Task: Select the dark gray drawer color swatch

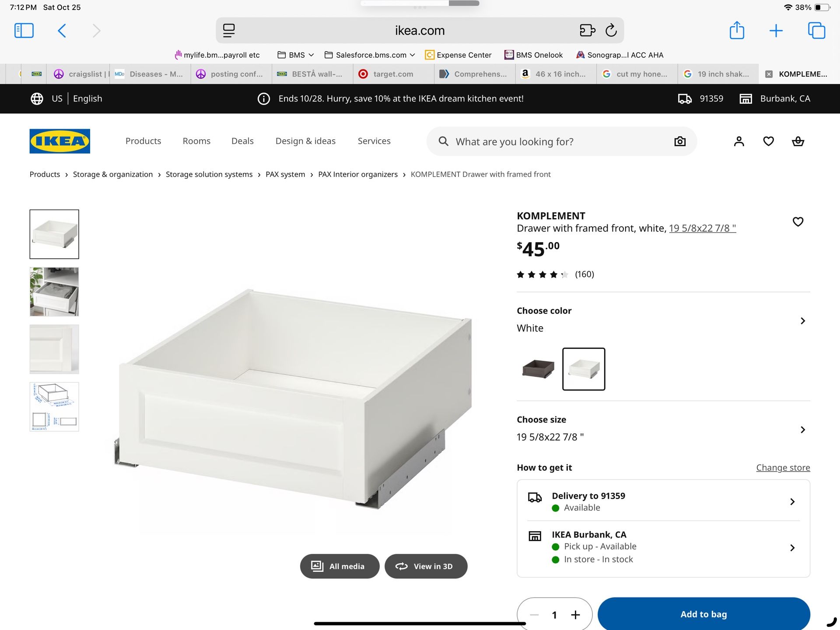Action: point(538,369)
